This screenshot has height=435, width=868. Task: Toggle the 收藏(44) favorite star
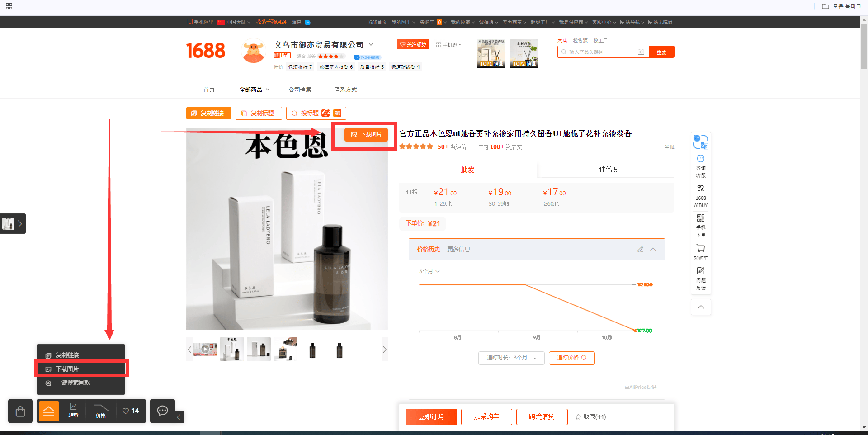pos(590,416)
